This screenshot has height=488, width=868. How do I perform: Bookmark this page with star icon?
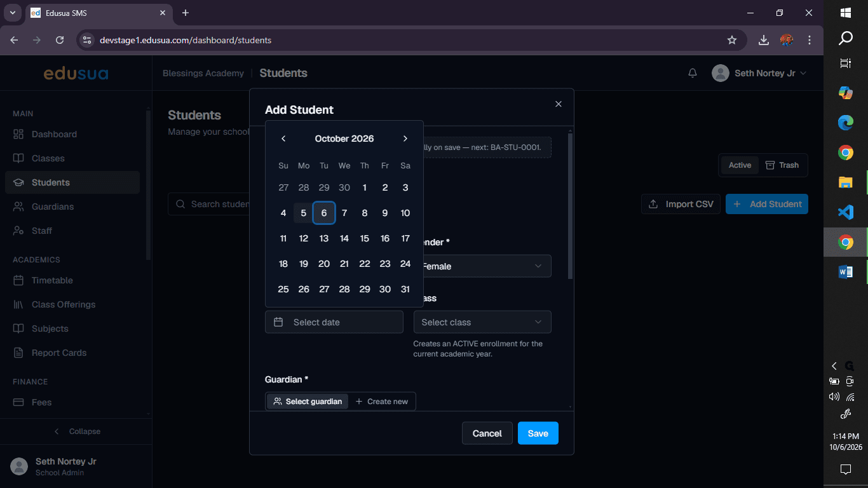click(732, 40)
